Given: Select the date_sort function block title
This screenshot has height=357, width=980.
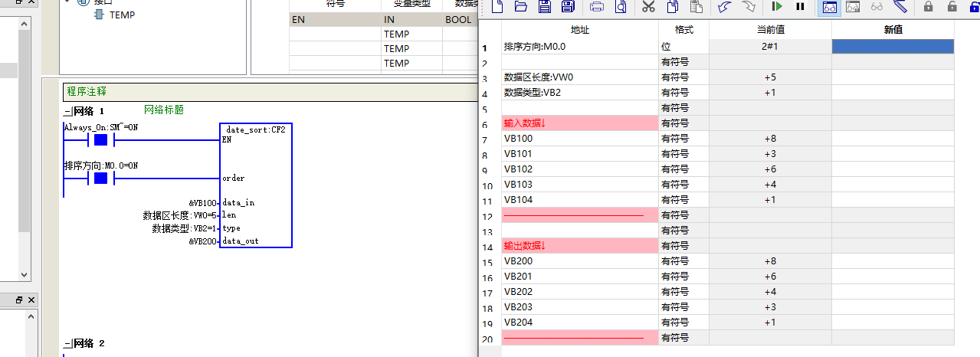Looking at the screenshot, I should point(256,129).
